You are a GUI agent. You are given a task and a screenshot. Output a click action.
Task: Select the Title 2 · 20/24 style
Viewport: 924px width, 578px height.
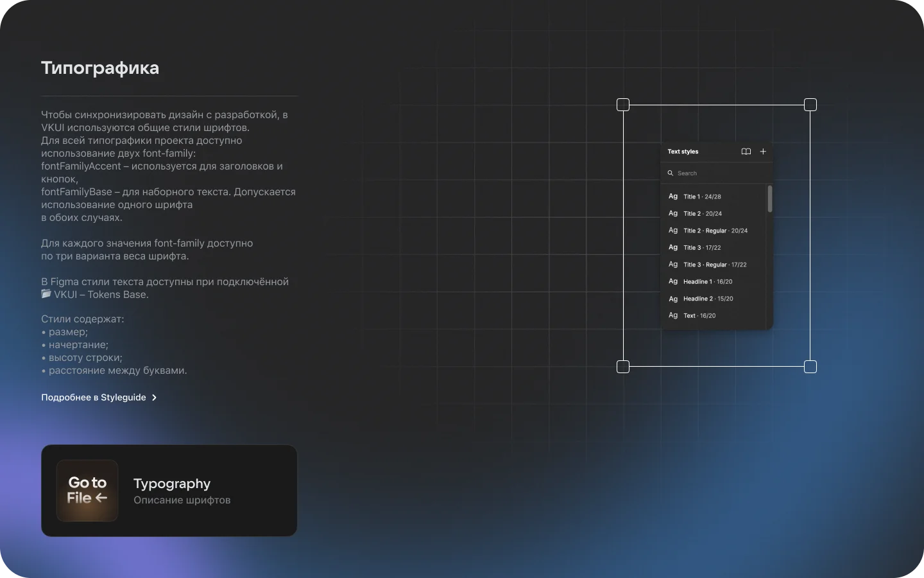[x=703, y=214]
